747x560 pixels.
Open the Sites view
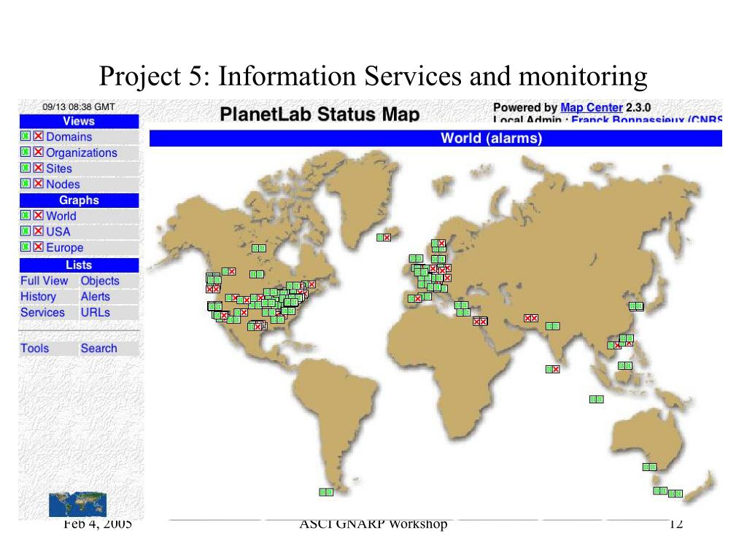(59, 168)
